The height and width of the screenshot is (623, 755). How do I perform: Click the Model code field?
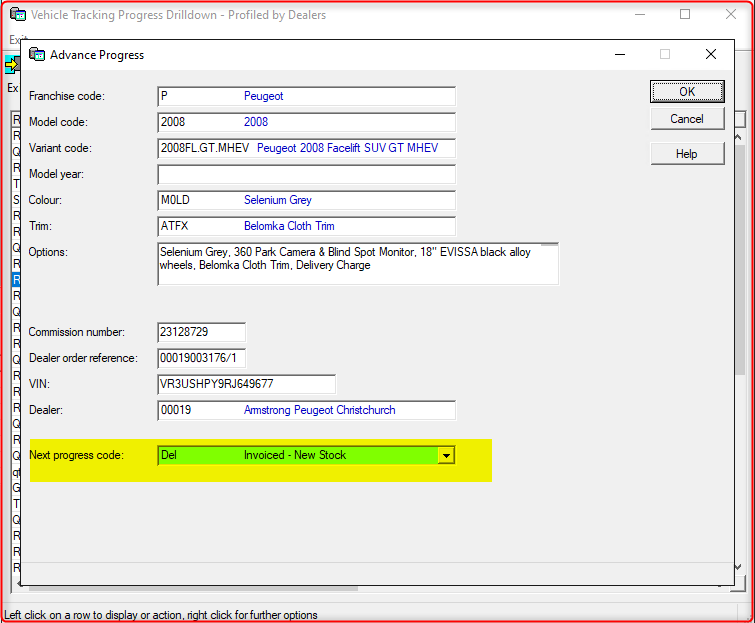306,122
